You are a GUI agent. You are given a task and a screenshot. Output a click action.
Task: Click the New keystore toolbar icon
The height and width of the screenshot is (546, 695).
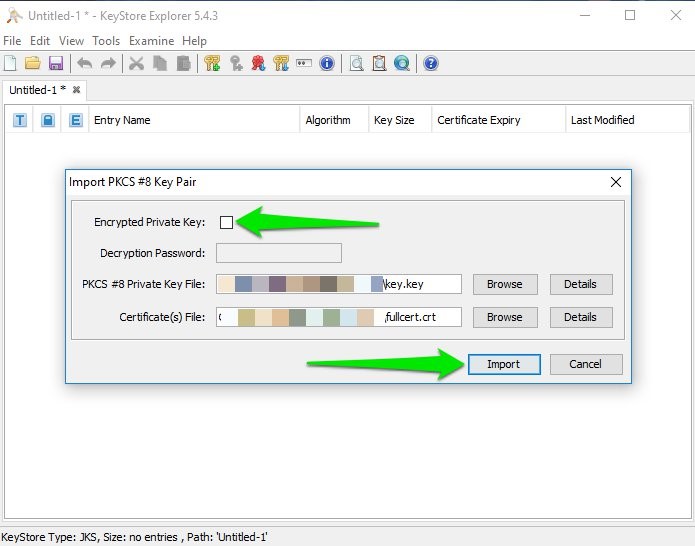tap(11, 63)
